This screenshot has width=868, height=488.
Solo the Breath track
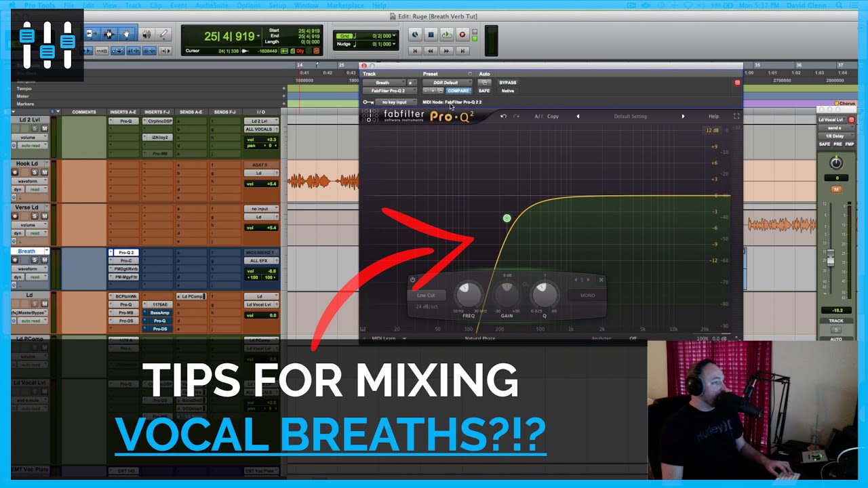pyautogui.click(x=35, y=260)
